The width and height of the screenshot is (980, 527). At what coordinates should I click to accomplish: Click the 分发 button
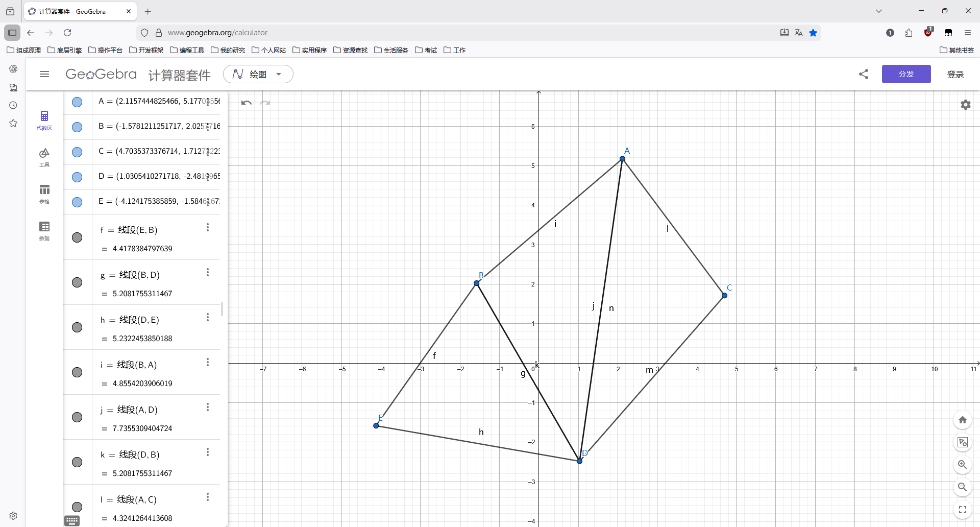pos(906,74)
